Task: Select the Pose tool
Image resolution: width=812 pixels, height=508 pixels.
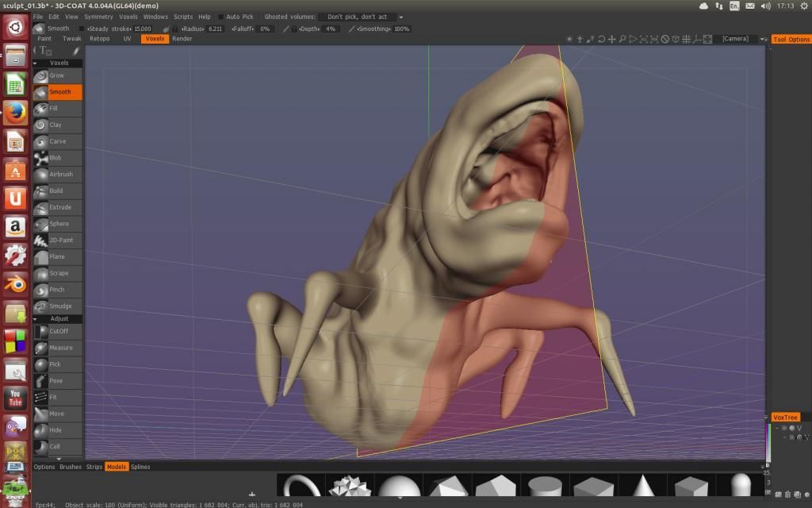Action: point(57,381)
